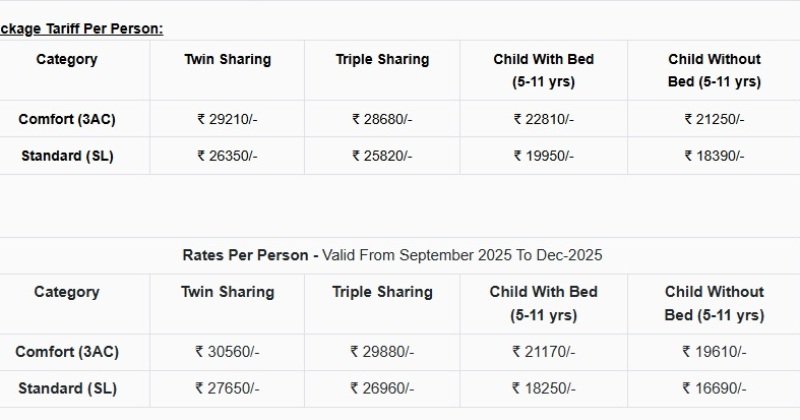Select the ₹ 16690/- child without bed cell
This screenshot has width=800, height=420.
(x=714, y=388)
